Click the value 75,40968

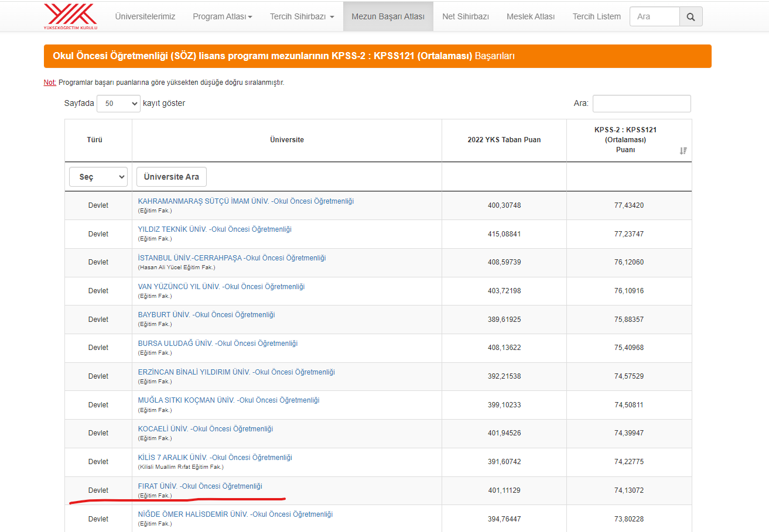629,348
